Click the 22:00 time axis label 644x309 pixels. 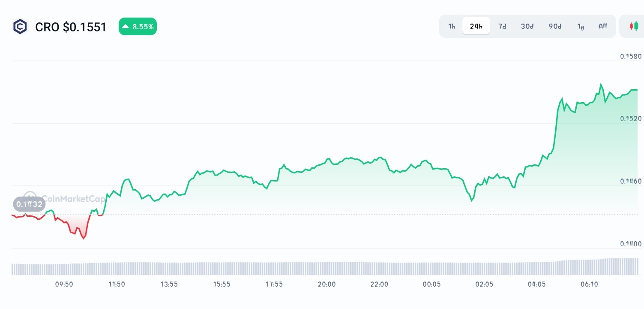pos(379,284)
